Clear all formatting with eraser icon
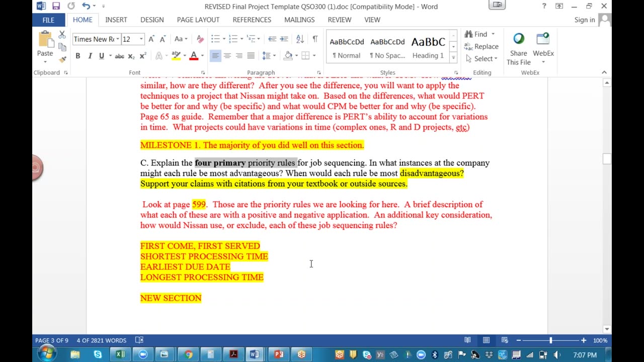Screen dimensions: 644x362 200,39
